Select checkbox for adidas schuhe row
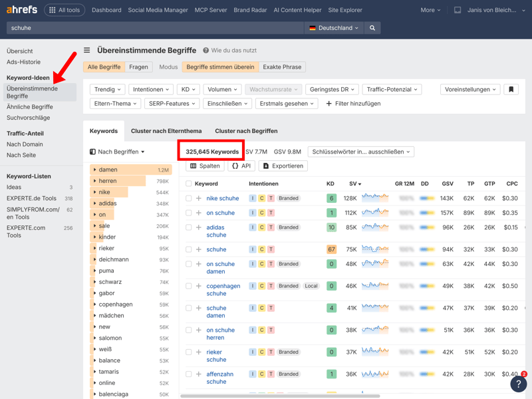The height and width of the screenshot is (399, 532). tap(189, 227)
